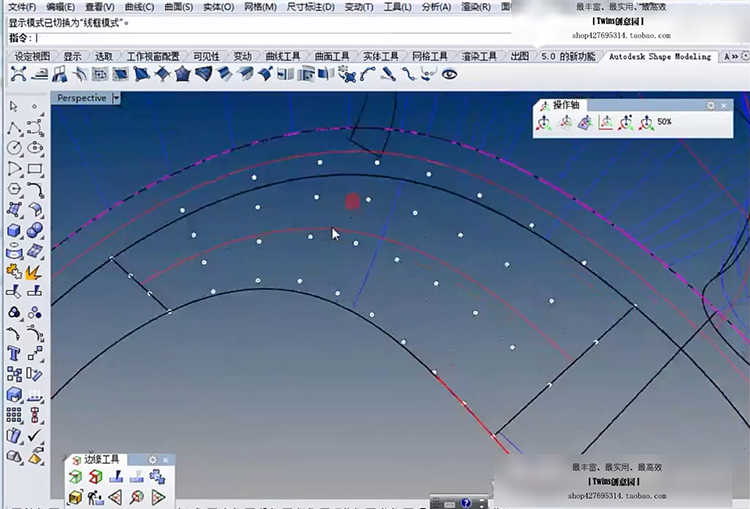Open the 边缘工具 panel gear options
This screenshot has width=750, height=509.
coord(153,460)
